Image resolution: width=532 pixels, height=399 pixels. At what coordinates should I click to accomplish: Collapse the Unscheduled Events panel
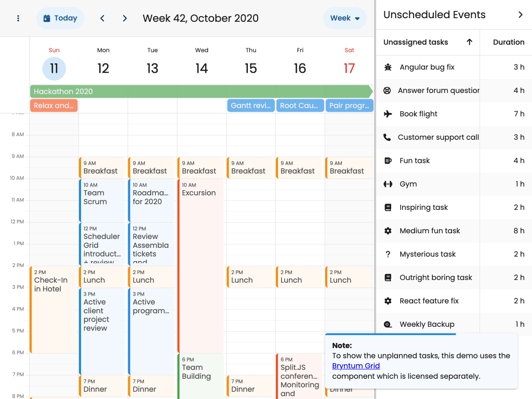521,15
